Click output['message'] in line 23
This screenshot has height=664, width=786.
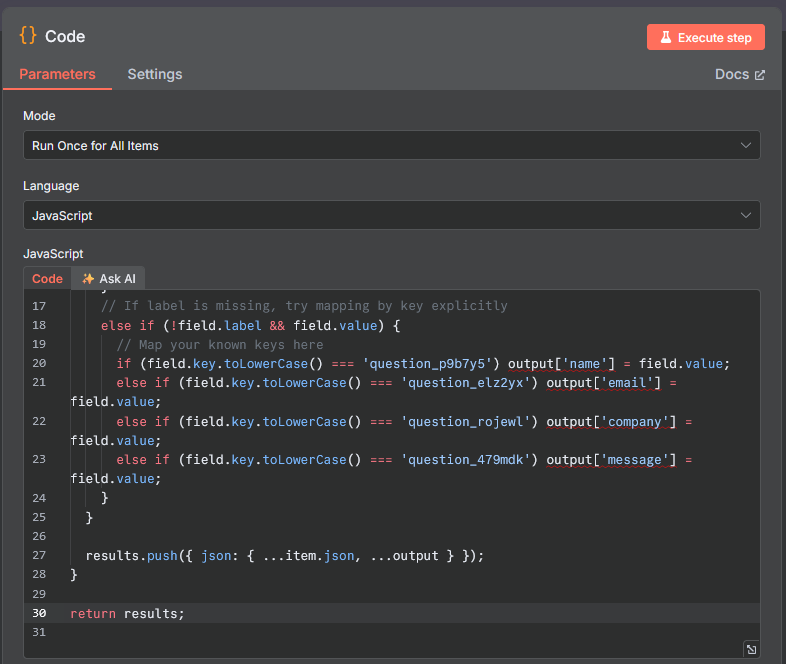pyautogui.click(x=611, y=460)
